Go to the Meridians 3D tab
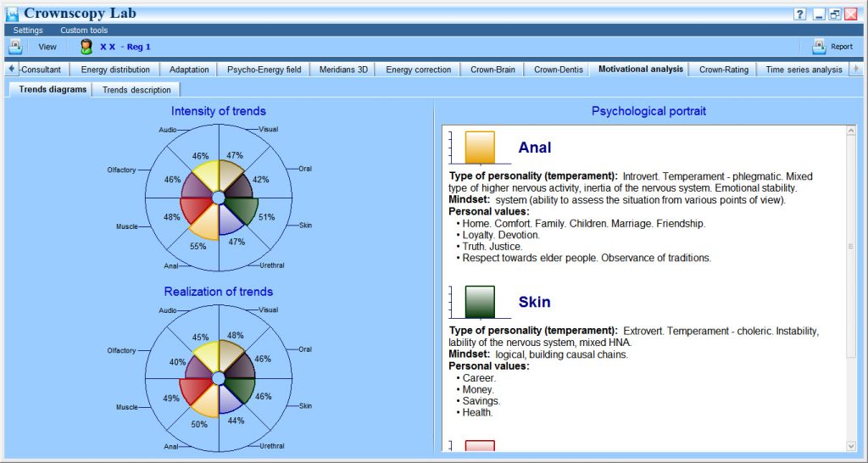This screenshot has height=463, width=868. (x=343, y=70)
